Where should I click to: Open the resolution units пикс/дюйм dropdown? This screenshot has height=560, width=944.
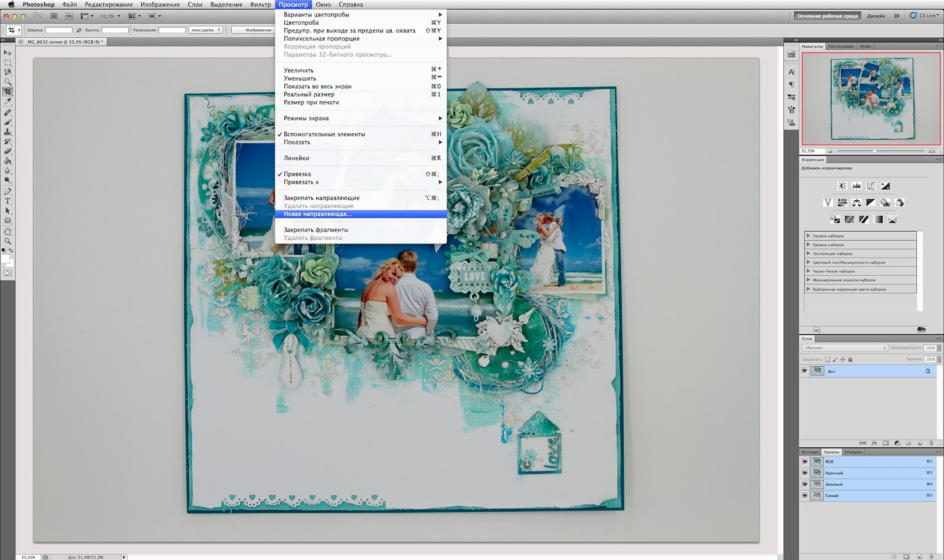tap(206, 30)
